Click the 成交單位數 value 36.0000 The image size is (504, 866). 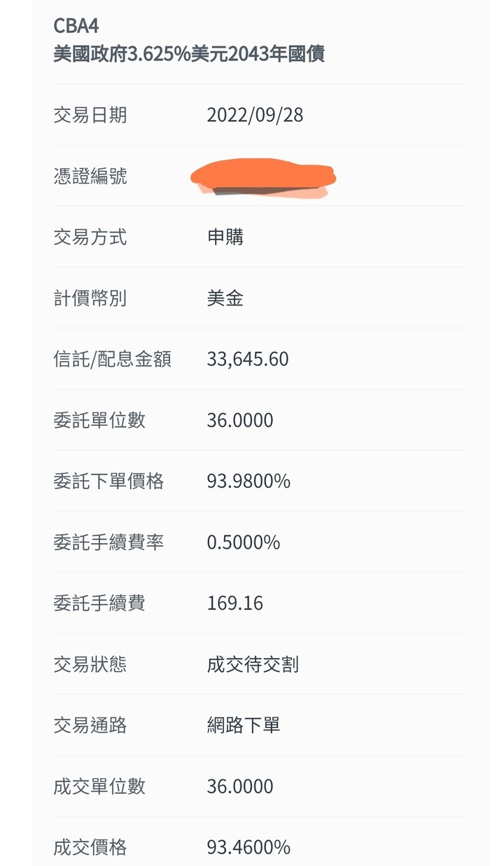pos(240,786)
